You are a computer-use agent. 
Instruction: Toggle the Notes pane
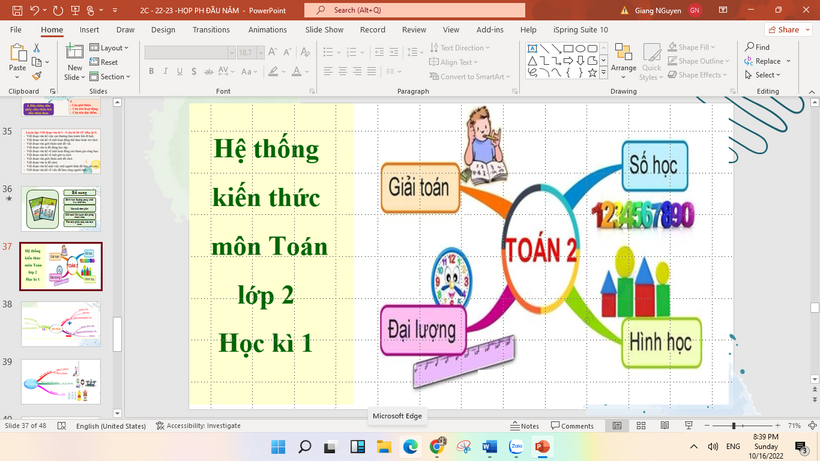[x=518, y=425]
